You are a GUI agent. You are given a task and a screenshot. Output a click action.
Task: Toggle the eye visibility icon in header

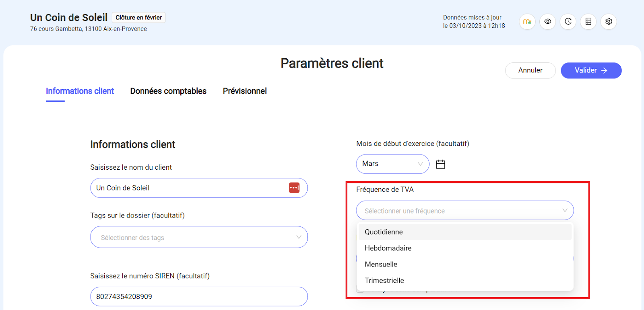[x=547, y=21]
